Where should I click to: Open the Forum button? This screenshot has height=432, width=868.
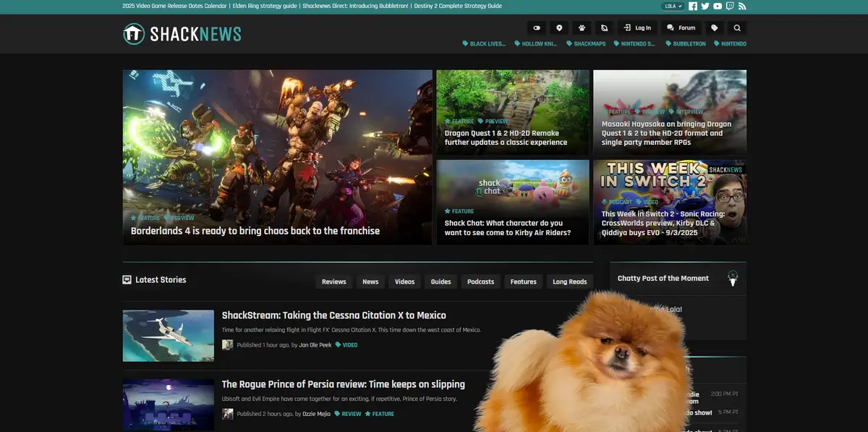pos(681,28)
